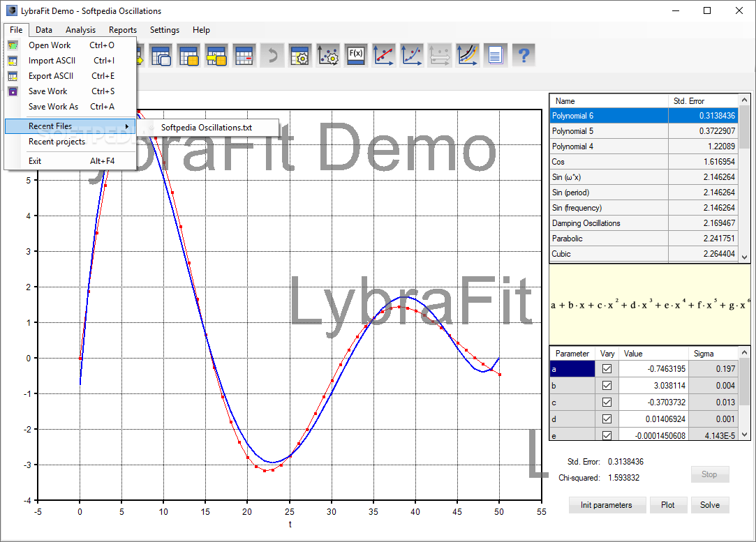This screenshot has height=542, width=756.
Task: Select the Sin (period) model row
Action: point(644,193)
